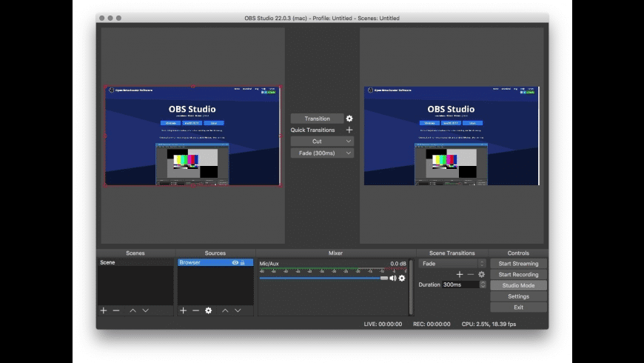The width and height of the screenshot is (644, 363).
Task: Add a new scene with plus icon
Action: 104,310
